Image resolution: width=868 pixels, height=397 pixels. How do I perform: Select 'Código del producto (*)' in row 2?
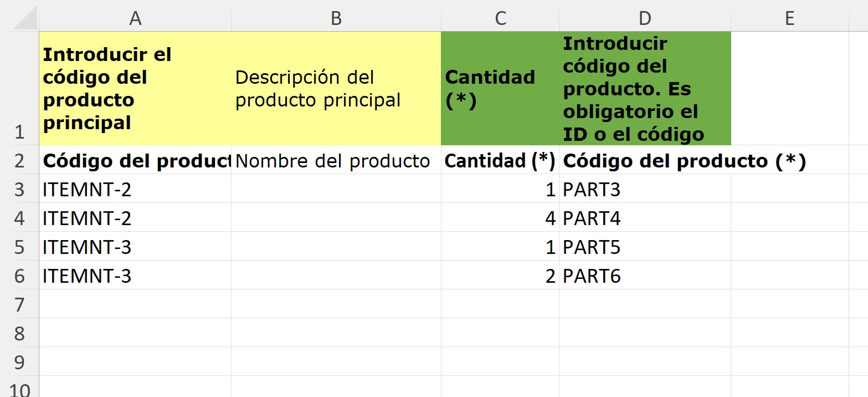click(645, 160)
